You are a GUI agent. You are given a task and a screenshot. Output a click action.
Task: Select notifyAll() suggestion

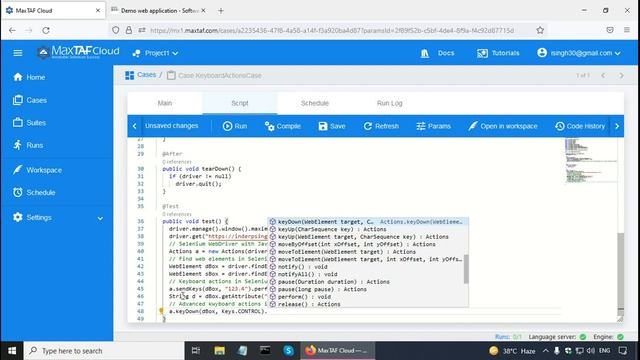[x=368, y=274]
